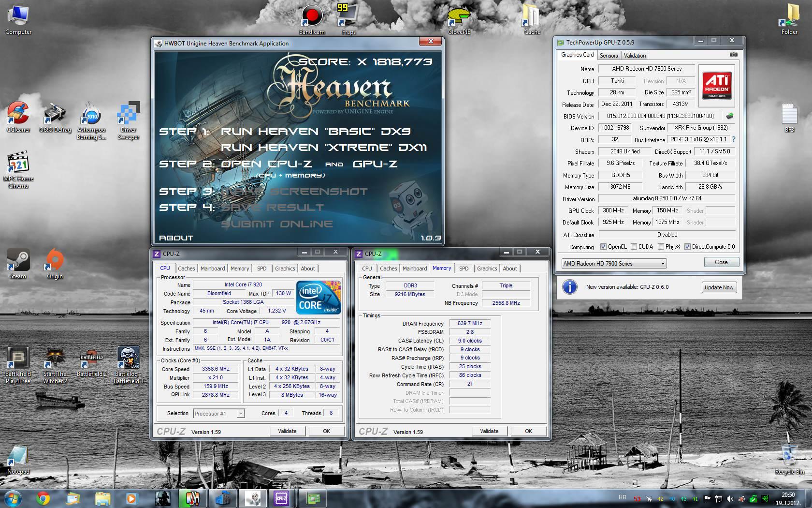
Task: Open the O&O Defrag desktop icon
Action: [55, 117]
